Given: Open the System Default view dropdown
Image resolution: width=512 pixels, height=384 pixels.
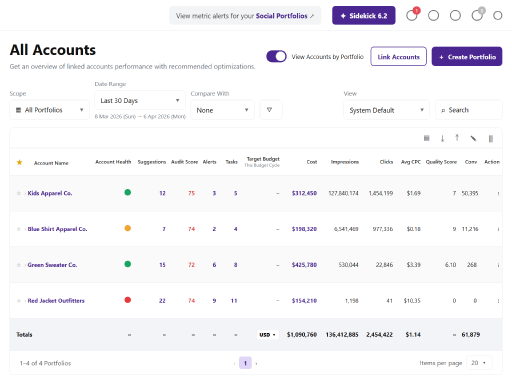Looking at the screenshot, I should tap(386, 110).
